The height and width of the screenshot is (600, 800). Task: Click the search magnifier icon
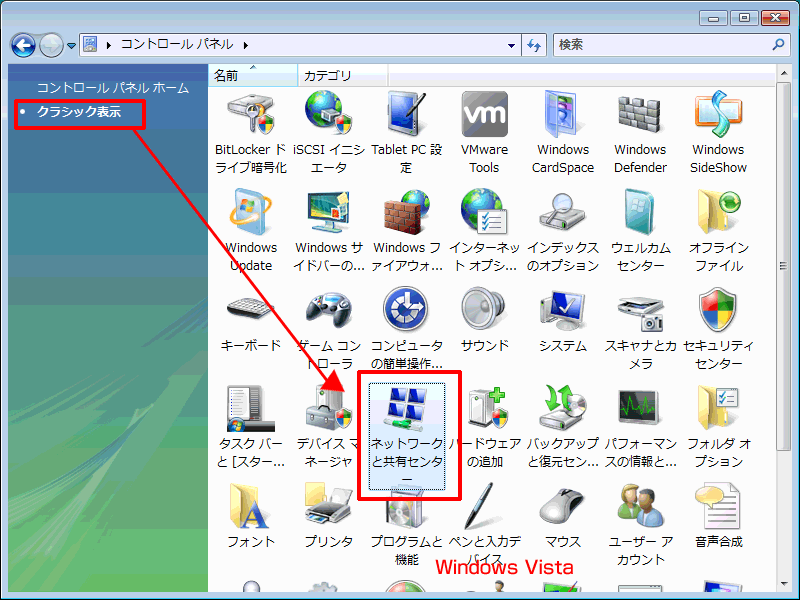pos(778,45)
